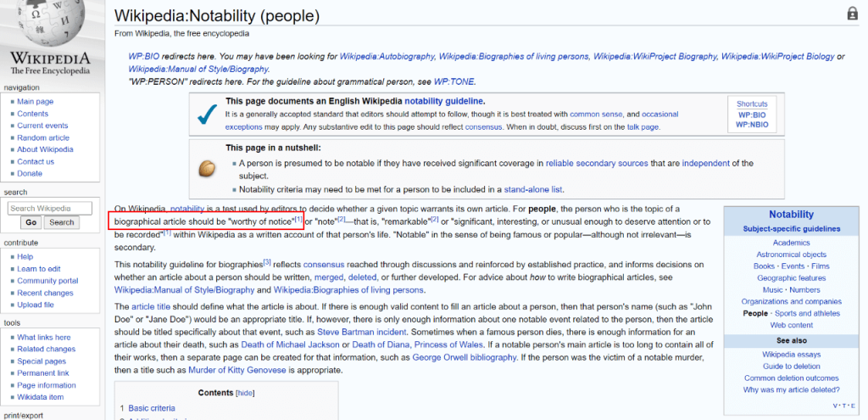Viewport: 868px width, 420px height.
Task: Open the WP:NBIO shortcut link
Action: coord(752,124)
